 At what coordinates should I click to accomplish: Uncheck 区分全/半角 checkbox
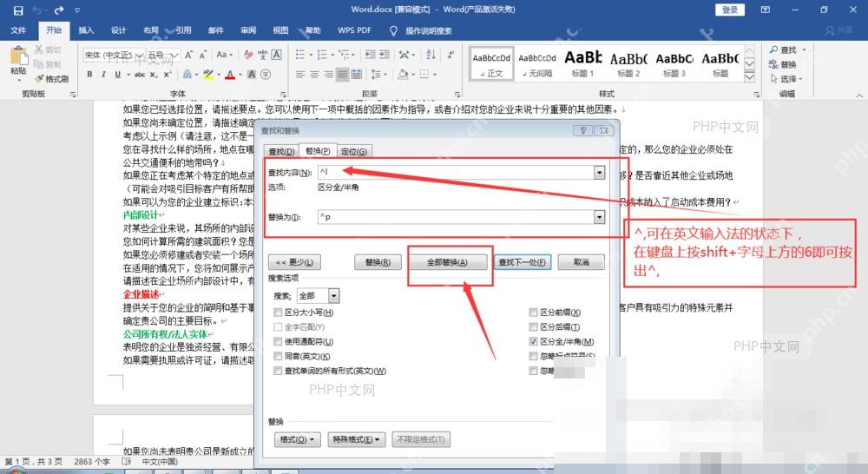click(533, 342)
